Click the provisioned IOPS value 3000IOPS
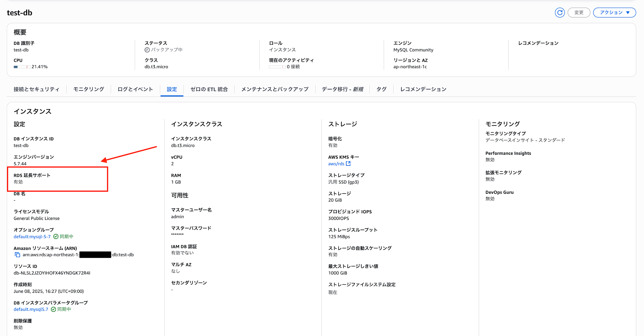 338,218
